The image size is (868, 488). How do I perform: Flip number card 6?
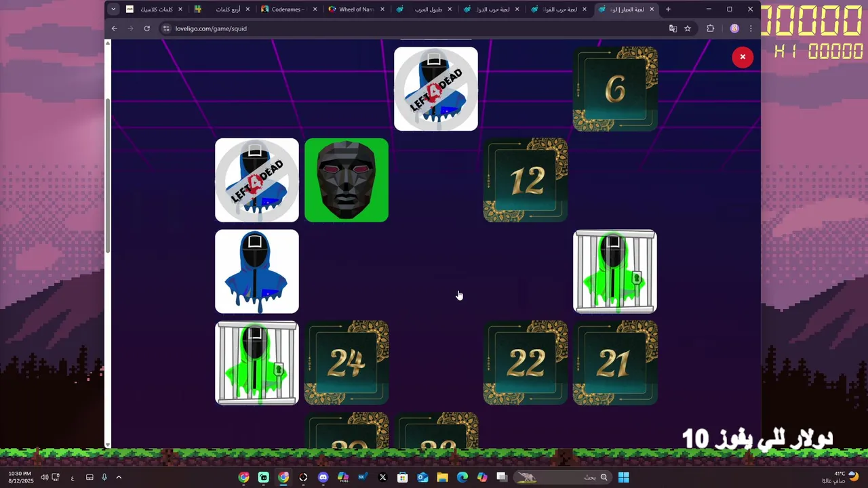pyautogui.click(x=615, y=89)
